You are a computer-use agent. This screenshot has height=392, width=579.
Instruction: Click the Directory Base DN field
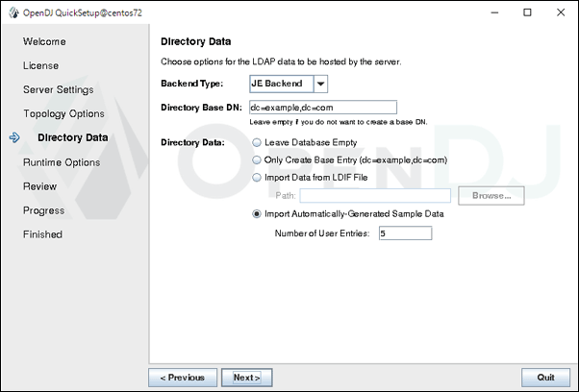click(323, 108)
